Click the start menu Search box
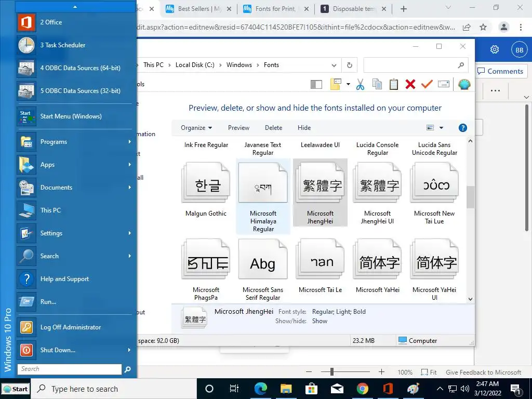This screenshot has height=399, width=532. pyautogui.click(x=70, y=369)
